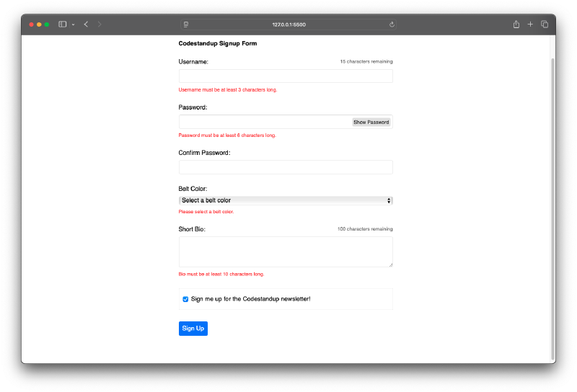Click the Short Bio label
Image resolution: width=577 pixels, height=392 pixels.
click(x=192, y=229)
